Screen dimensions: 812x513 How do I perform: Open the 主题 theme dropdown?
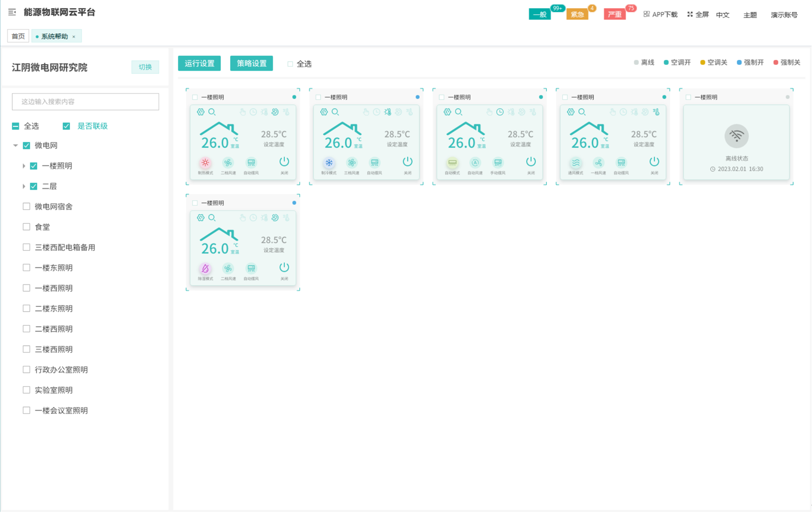(x=750, y=15)
